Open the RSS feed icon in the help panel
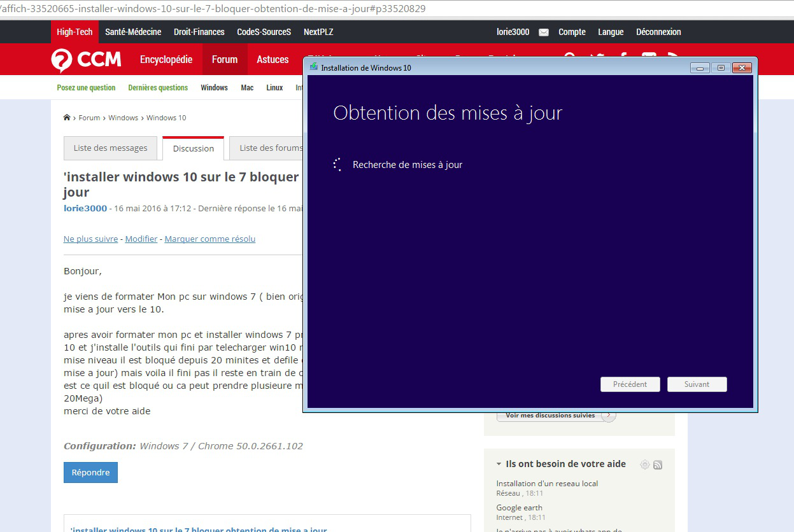Image resolution: width=794 pixels, height=532 pixels. [x=658, y=465]
